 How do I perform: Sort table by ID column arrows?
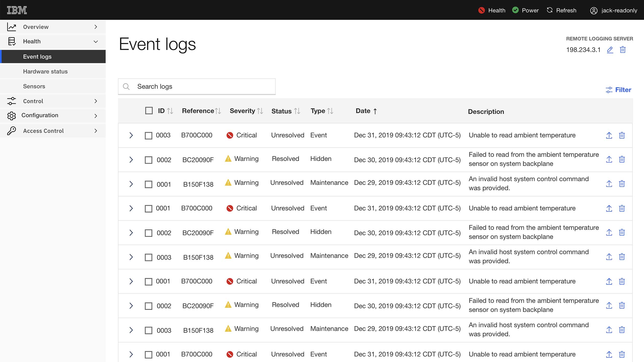[170, 111]
